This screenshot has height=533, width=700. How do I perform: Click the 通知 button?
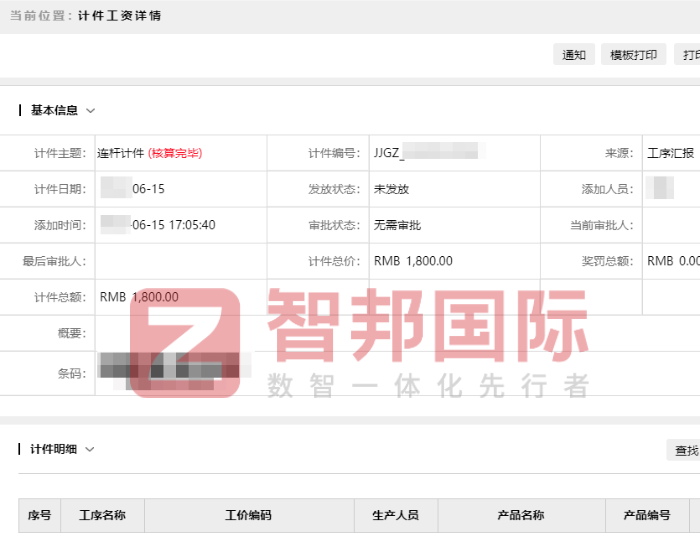click(x=574, y=55)
